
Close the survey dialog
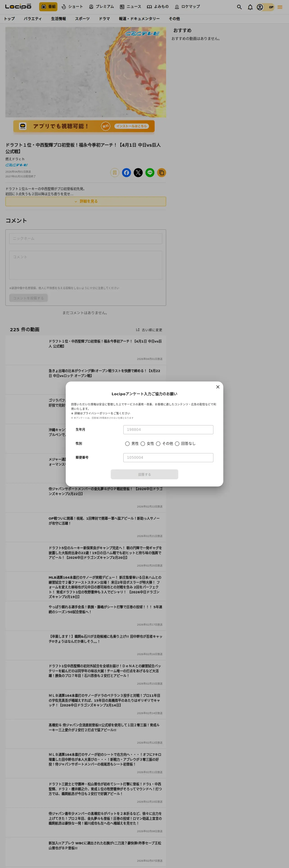click(x=218, y=387)
